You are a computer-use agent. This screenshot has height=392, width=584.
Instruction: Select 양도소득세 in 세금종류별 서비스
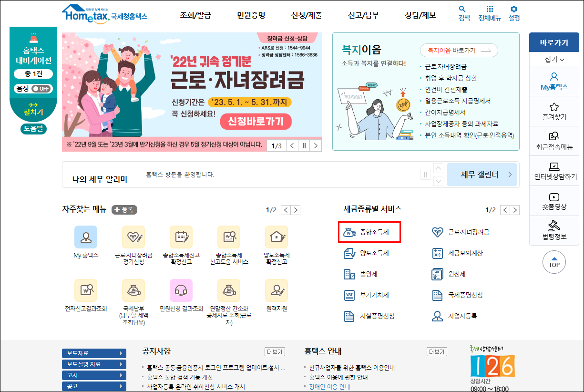pos(367,253)
